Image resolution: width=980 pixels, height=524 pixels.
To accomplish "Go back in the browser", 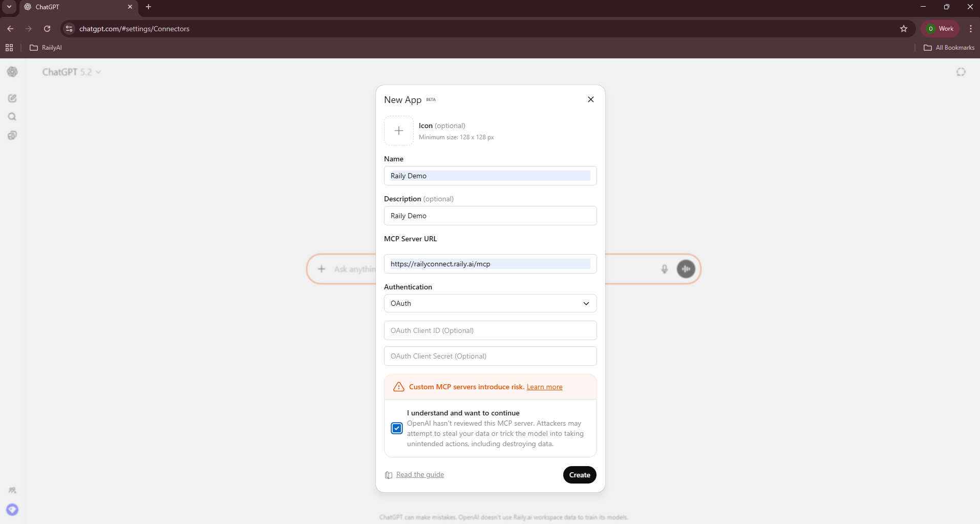I will [10, 29].
